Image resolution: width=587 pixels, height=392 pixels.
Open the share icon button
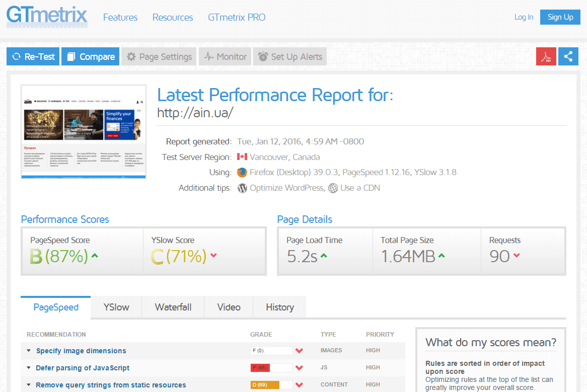coord(568,56)
